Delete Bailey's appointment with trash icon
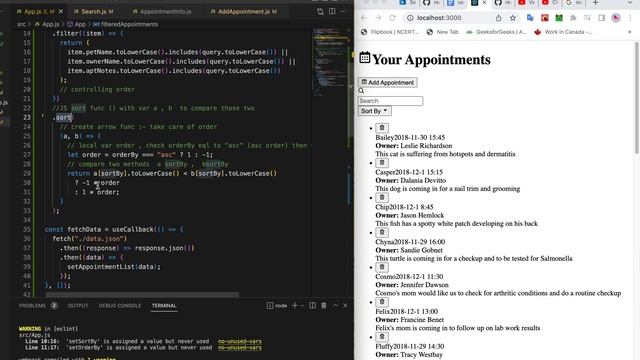640x360 pixels. point(382,128)
